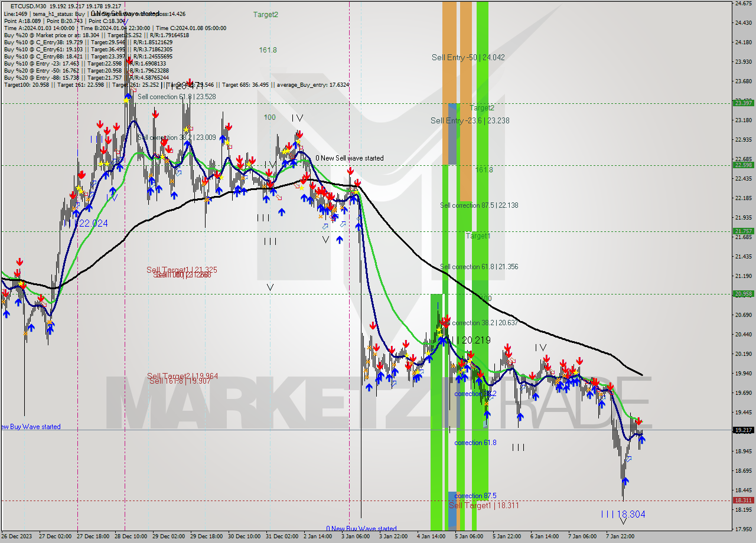Click the 20.958 green price tag on axis

[743, 293]
